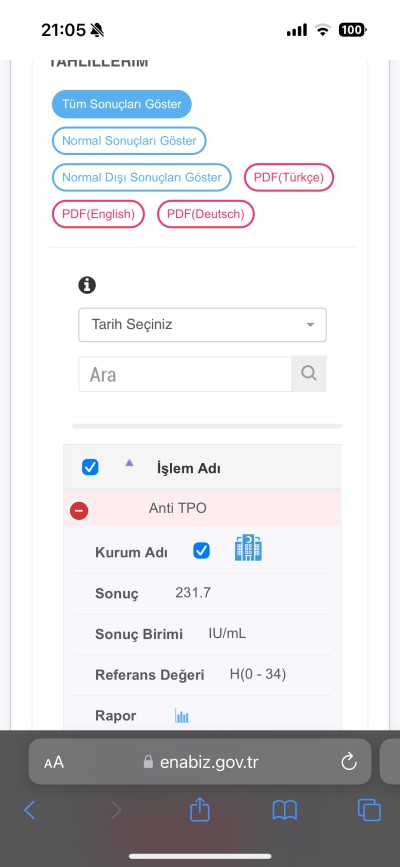Open the hospital building icon

248,549
